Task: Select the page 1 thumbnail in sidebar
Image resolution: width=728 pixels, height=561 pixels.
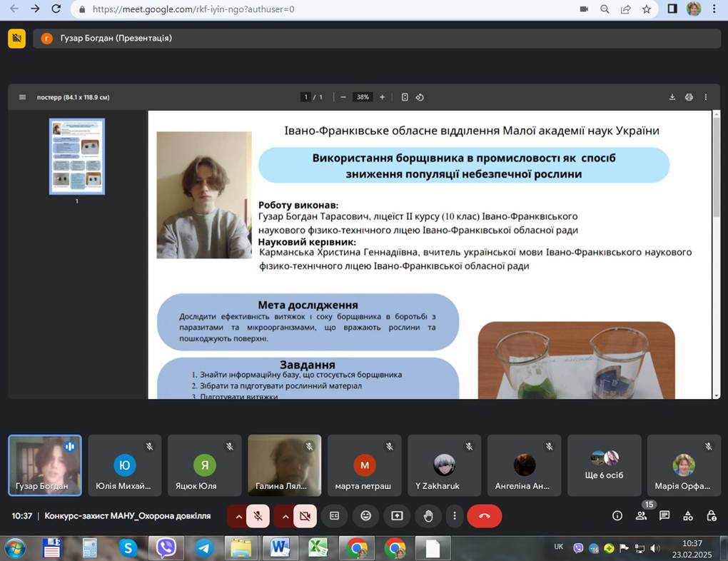Action: coord(76,156)
